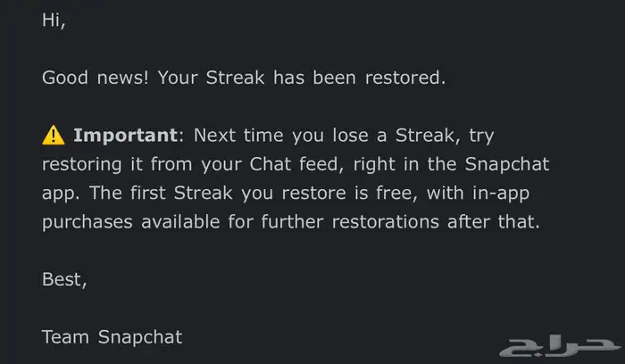Click the word "restorations"
Image resolution: width=625 pixels, height=364 pixels.
coord(389,222)
